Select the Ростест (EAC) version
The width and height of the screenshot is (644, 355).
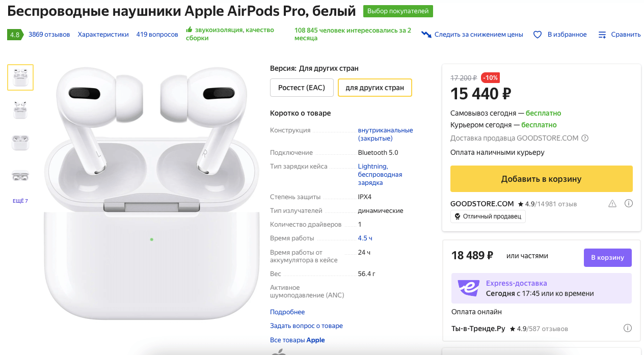click(302, 87)
